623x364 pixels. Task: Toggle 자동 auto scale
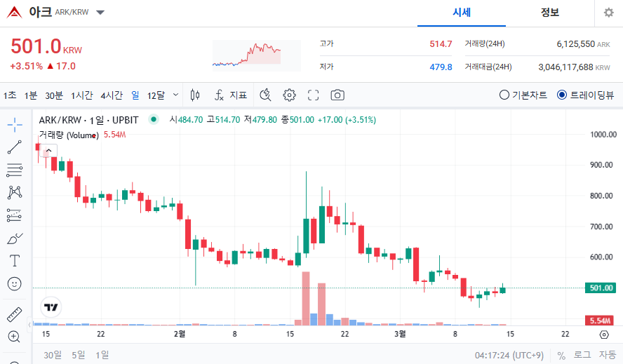click(607, 356)
